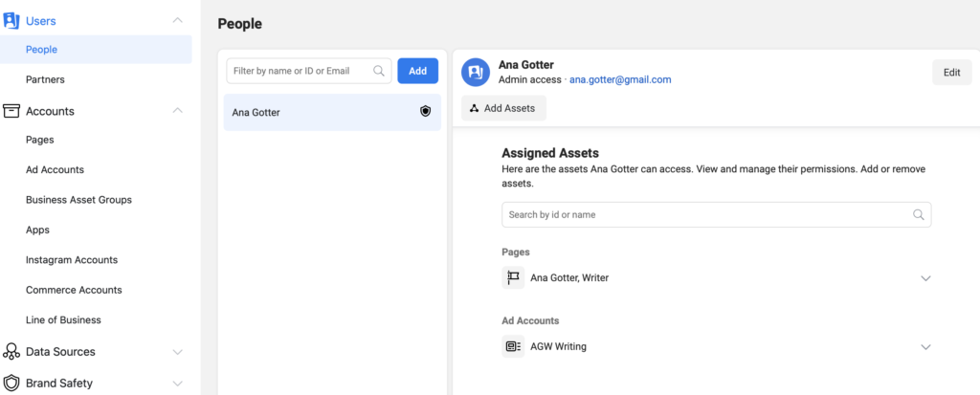
Task: Expand the AGW Writing ad account row
Action: (924, 347)
